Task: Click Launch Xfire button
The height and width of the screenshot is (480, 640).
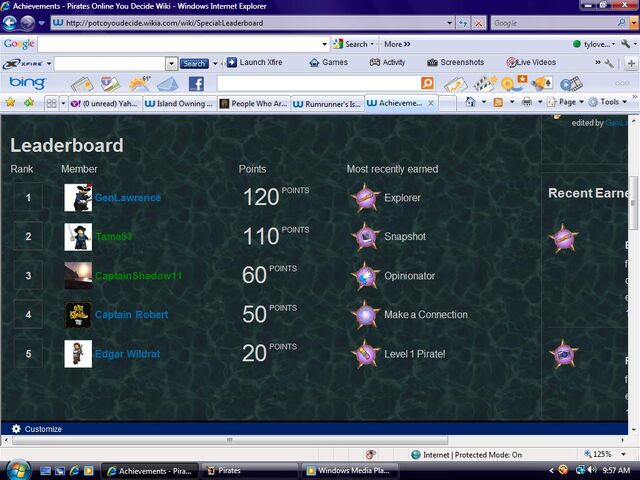Action: [255, 62]
